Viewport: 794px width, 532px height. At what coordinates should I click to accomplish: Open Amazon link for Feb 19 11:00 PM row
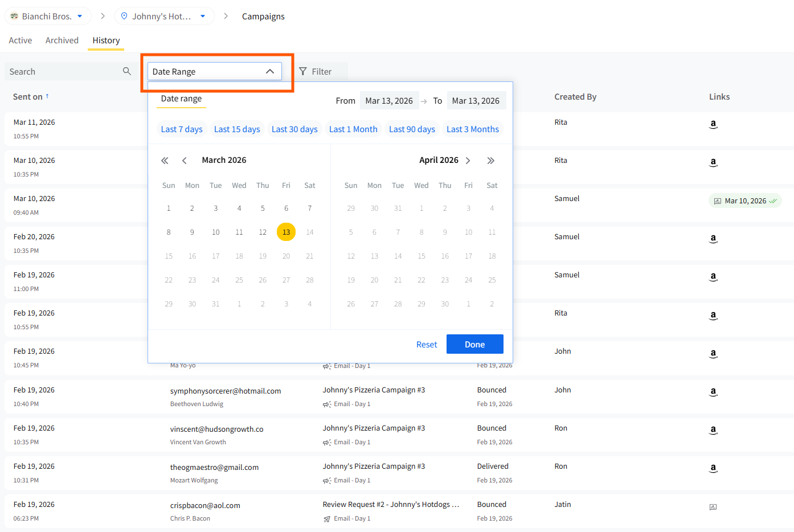[713, 277]
